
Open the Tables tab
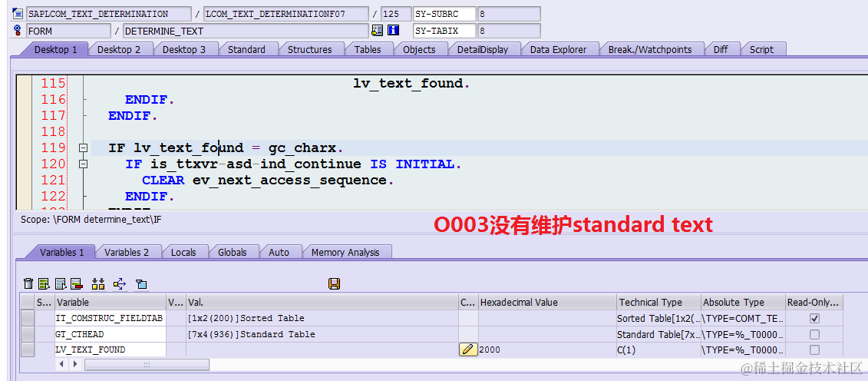click(368, 49)
